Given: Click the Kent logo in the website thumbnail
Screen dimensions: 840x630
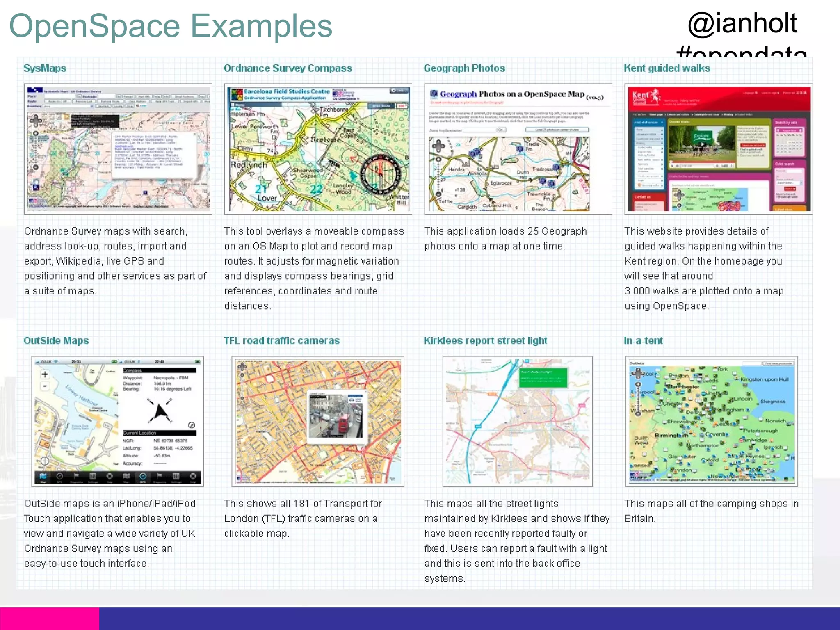Looking at the screenshot, I should [x=646, y=97].
